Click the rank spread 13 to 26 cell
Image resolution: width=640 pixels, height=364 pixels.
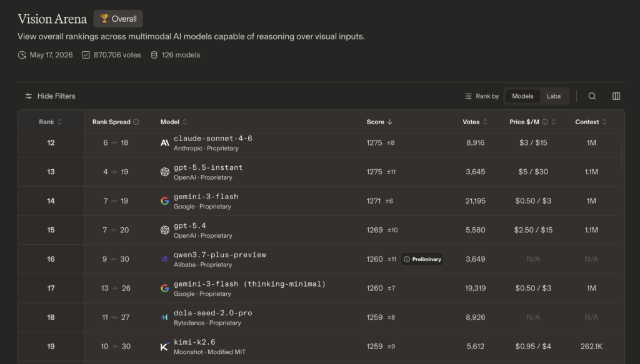[x=116, y=288]
